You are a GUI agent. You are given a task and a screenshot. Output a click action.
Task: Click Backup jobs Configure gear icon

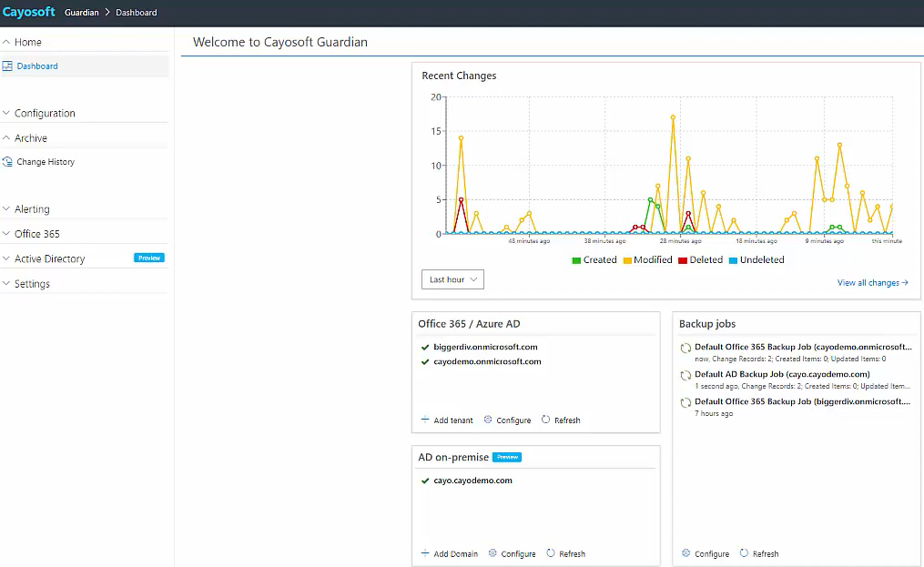pyautogui.click(x=685, y=553)
